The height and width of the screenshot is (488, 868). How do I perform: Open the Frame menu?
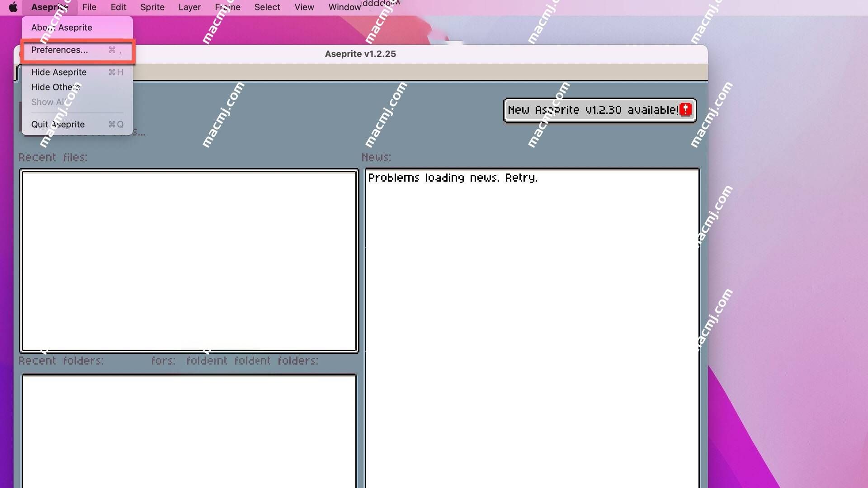(x=227, y=7)
